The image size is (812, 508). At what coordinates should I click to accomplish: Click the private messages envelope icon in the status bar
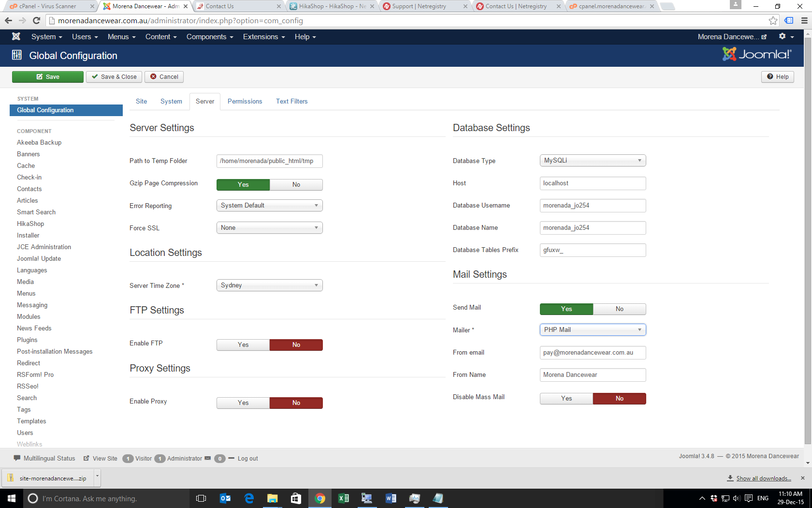point(208,458)
